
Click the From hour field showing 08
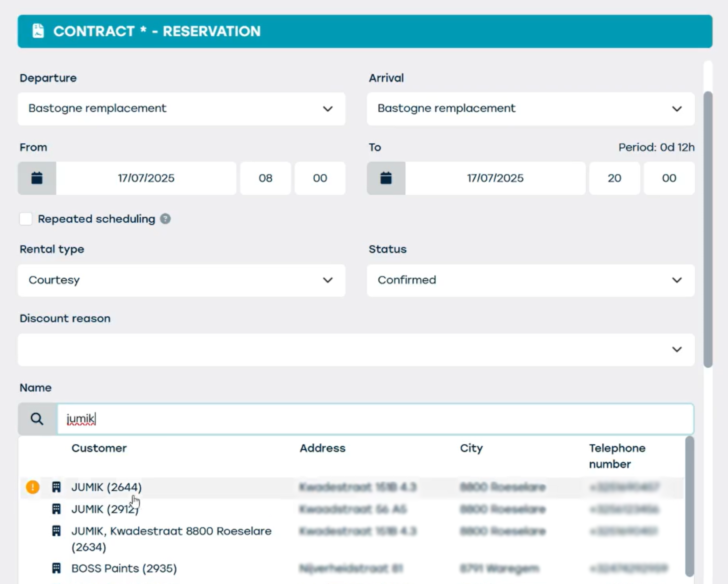tap(266, 178)
